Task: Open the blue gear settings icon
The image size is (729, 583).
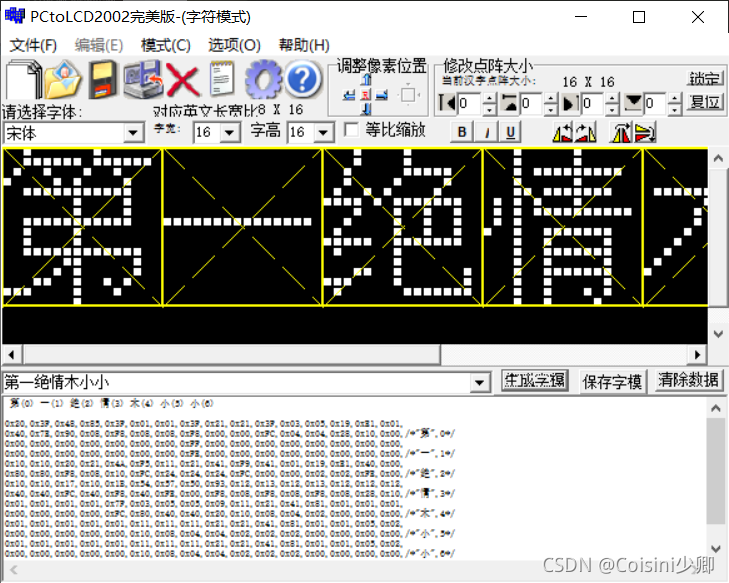Action: [x=263, y=79]
